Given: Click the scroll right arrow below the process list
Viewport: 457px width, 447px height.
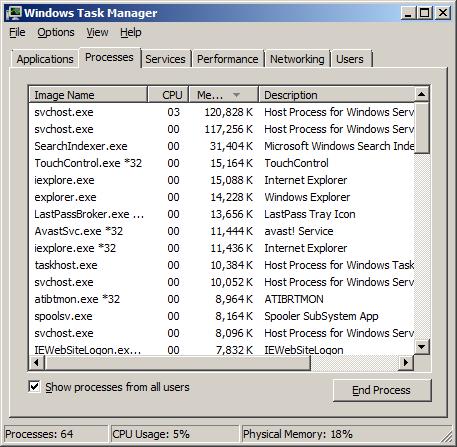Looking at the screenshot, I should coord(406,362).
